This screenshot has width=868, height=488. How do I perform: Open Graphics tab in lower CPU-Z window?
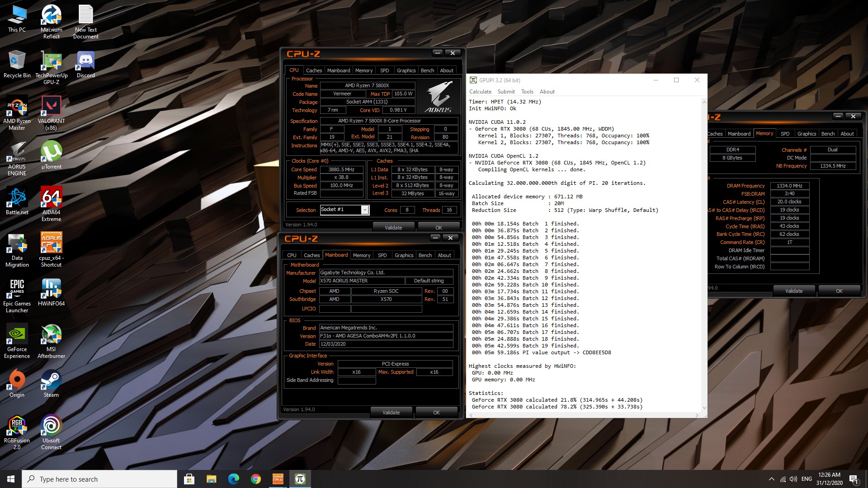404,255
